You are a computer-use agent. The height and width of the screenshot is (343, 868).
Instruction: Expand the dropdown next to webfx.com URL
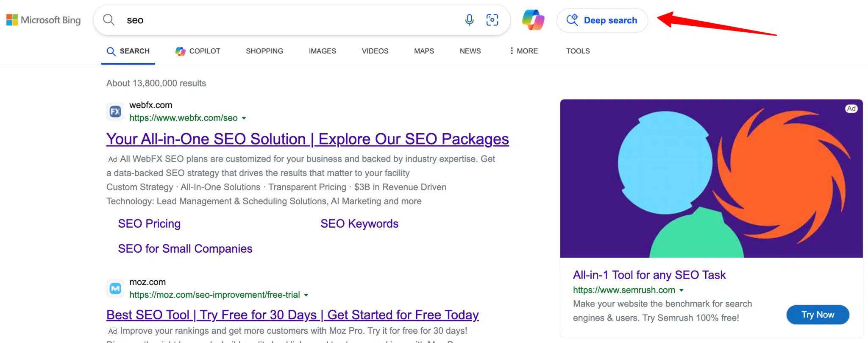click(245, 118)
